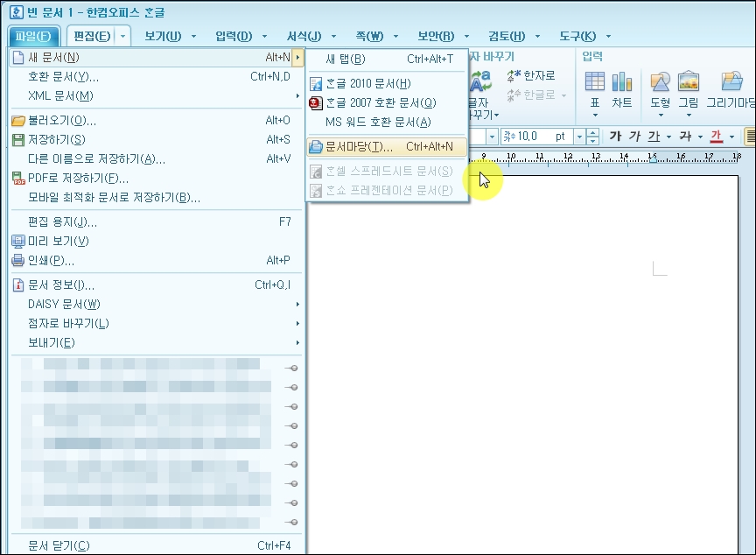Viewport: 756px width, 555px height.
Task: Click the 한자로 conversion icon
Action: point(514,75)
